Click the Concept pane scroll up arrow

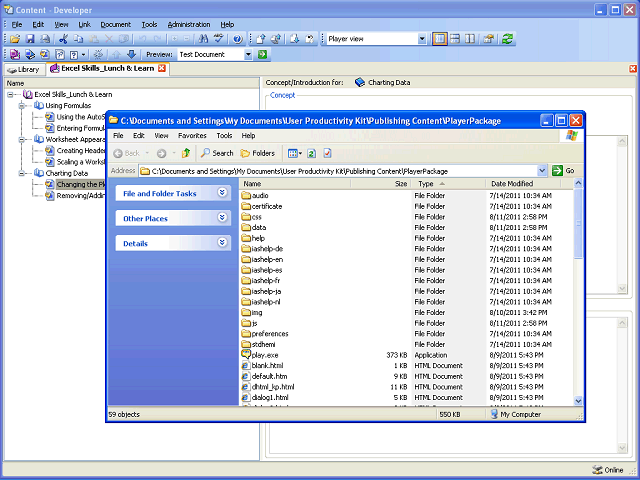(622, 142)
